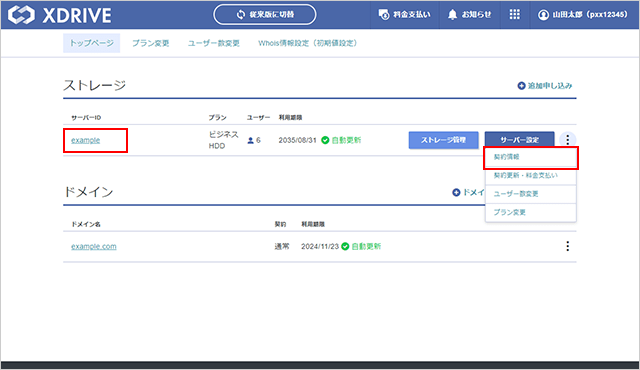The height and width of the screenshot is (370, 640).
Task: Select ユーザー数変更 in the dropdown menu
Action: coord(531,194)
